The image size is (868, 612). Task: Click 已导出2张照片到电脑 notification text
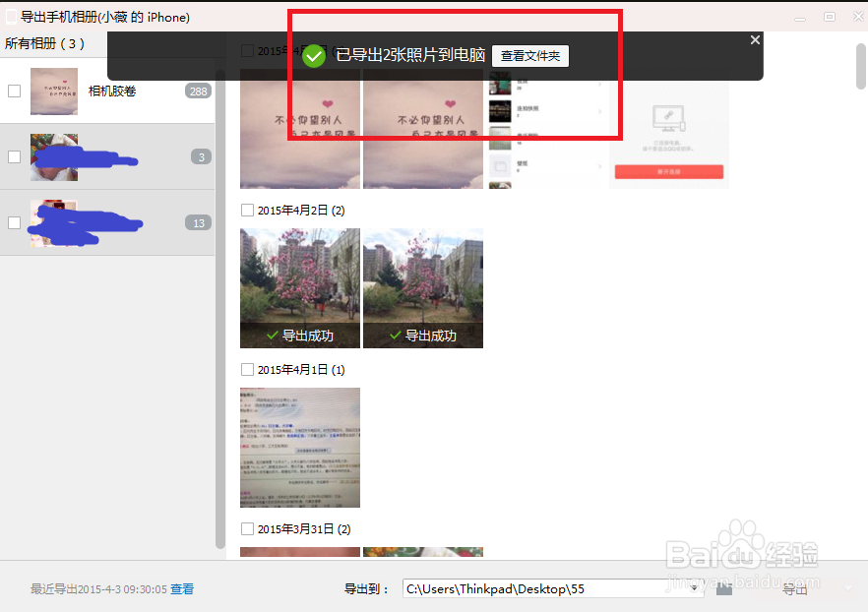tap(410, 55)
